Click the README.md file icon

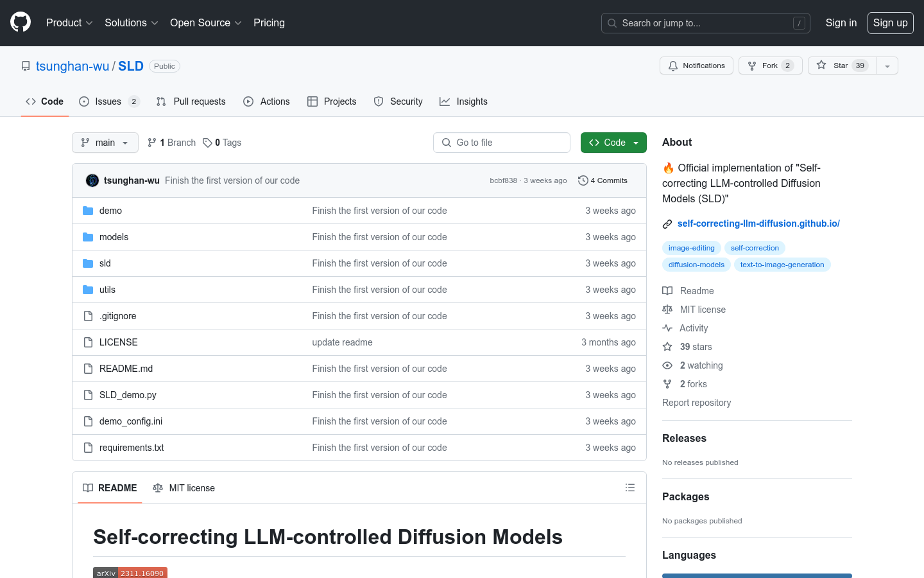click(x=87, y=369)
